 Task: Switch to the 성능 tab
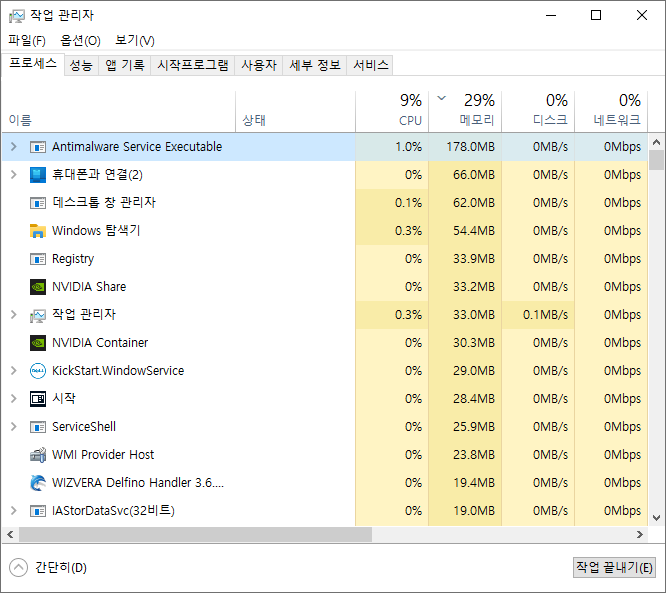(x=81, y=65)
